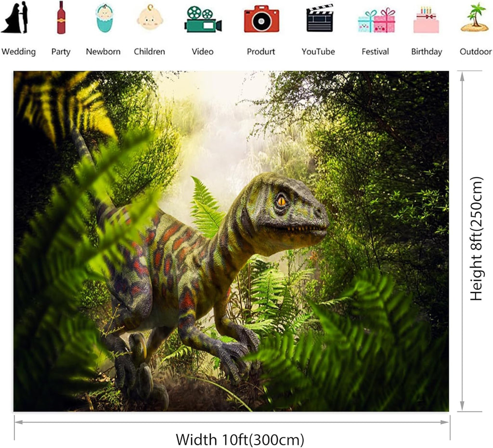This screenshot has height=448, width=493.
Task: Click the 'Width 10ft(300cm)' dimension text
Action: click(x=240, y=439)
